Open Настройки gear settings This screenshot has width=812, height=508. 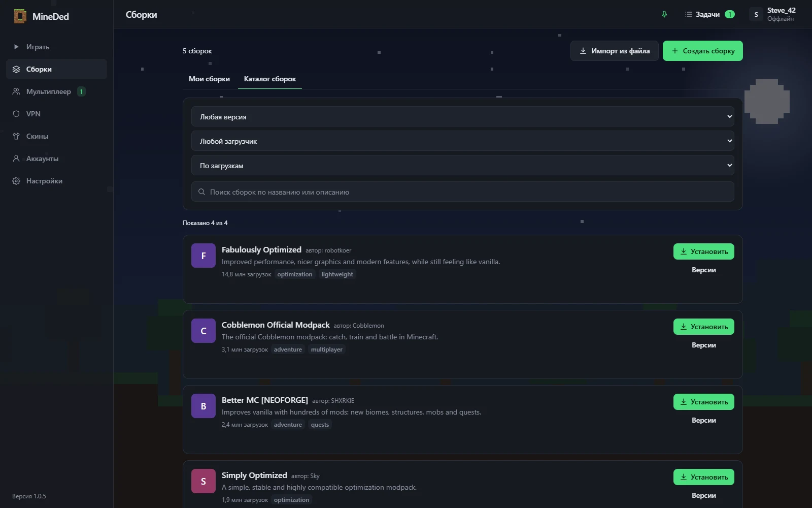pos(56,181)
